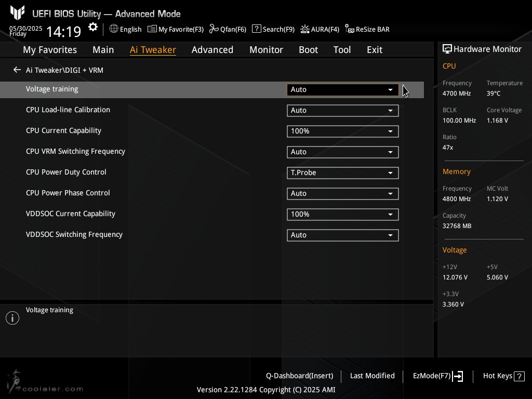This screenshot has width=532, height=399.
Task: Select CPU Power Duty Control label
Action: pyautogui.click(x=66, y=172)
